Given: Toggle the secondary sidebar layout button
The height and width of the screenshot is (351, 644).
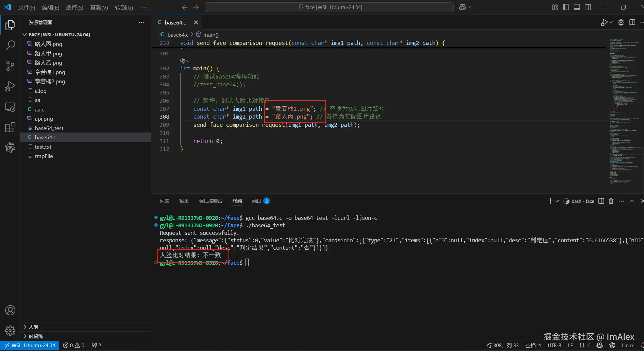Looking at the screenshot, I should point(588,7).
